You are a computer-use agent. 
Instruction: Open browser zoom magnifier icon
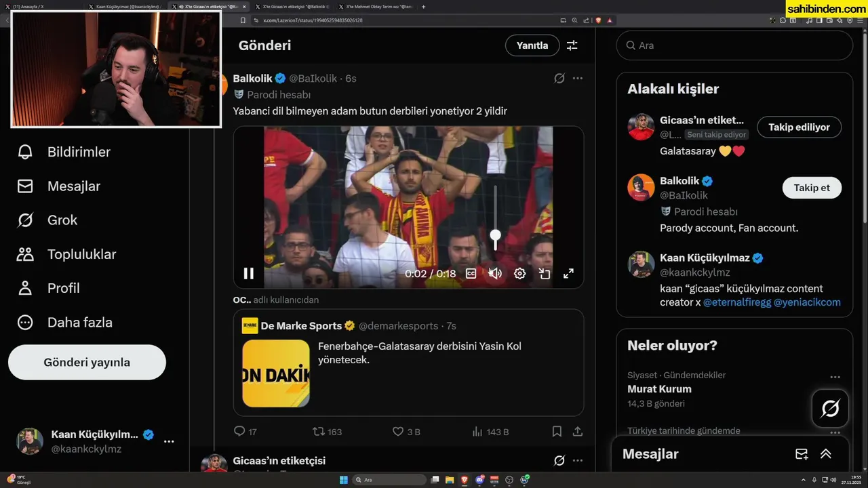tap(574, 20)
